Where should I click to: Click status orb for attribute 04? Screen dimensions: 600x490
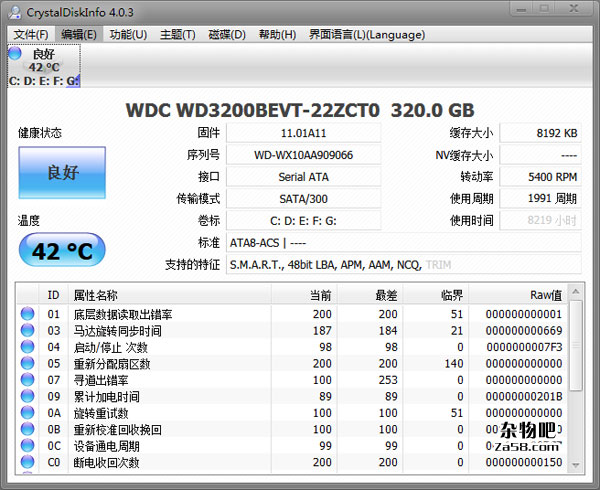[28, 347]
